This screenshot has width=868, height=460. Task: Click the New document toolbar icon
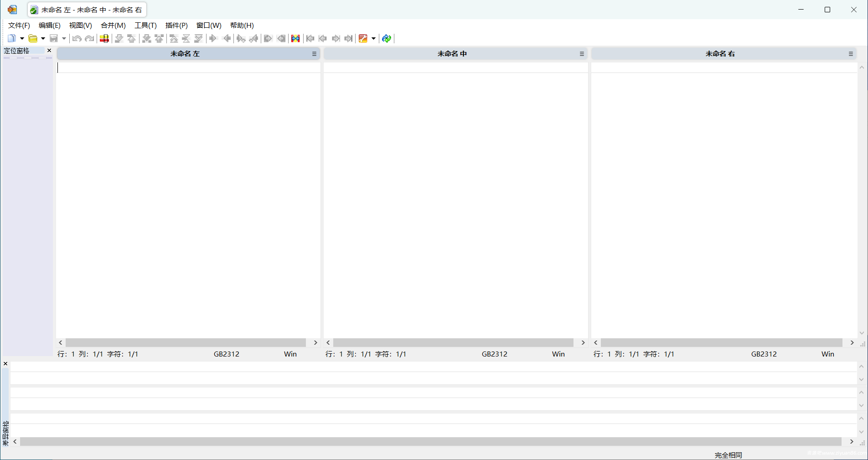(x=12, y=38)
